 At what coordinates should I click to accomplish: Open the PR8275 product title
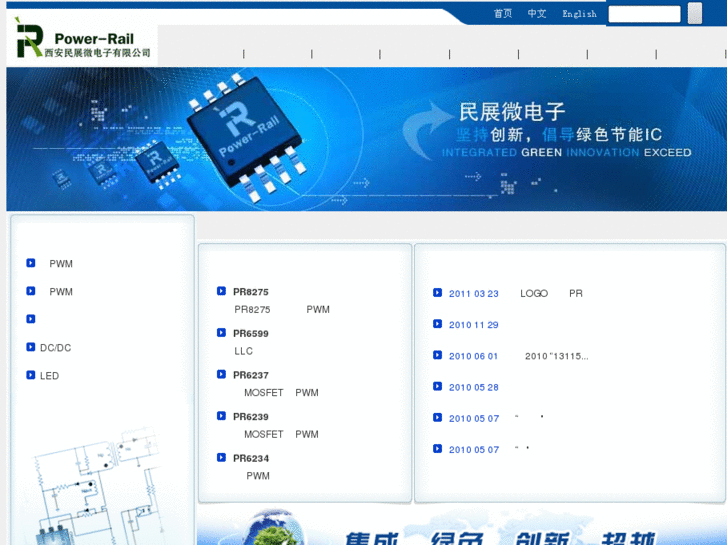[250, 292]
